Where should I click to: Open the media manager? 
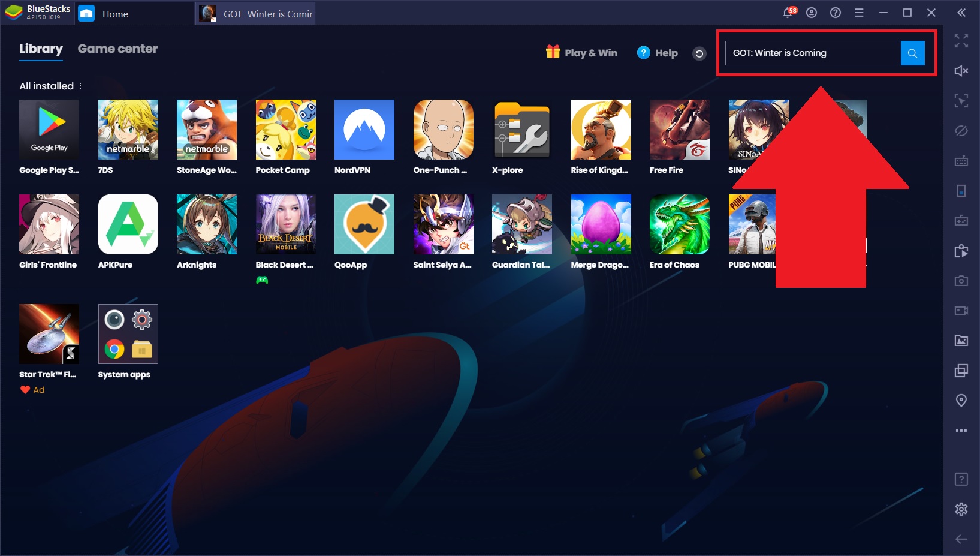click(x=961, y=341)
